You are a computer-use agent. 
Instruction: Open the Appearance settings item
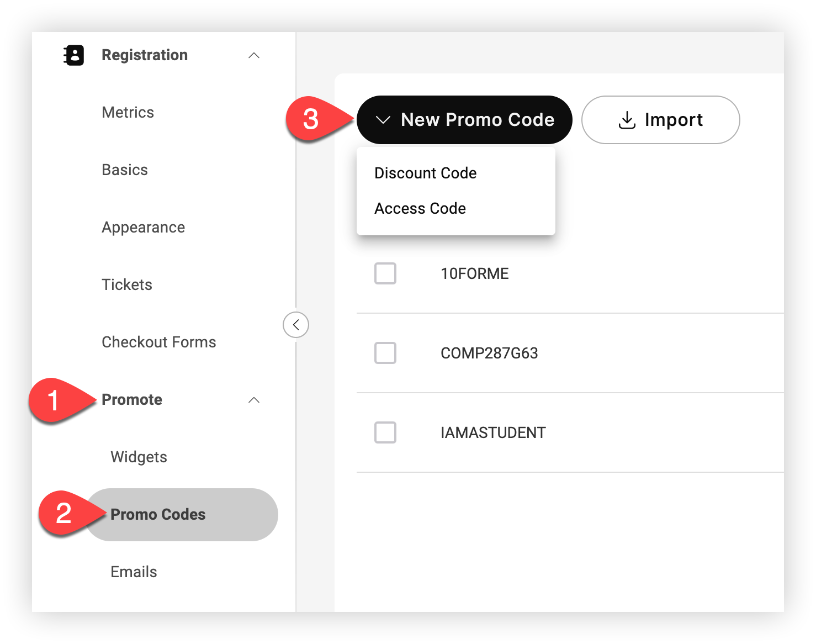pos(144,228)
